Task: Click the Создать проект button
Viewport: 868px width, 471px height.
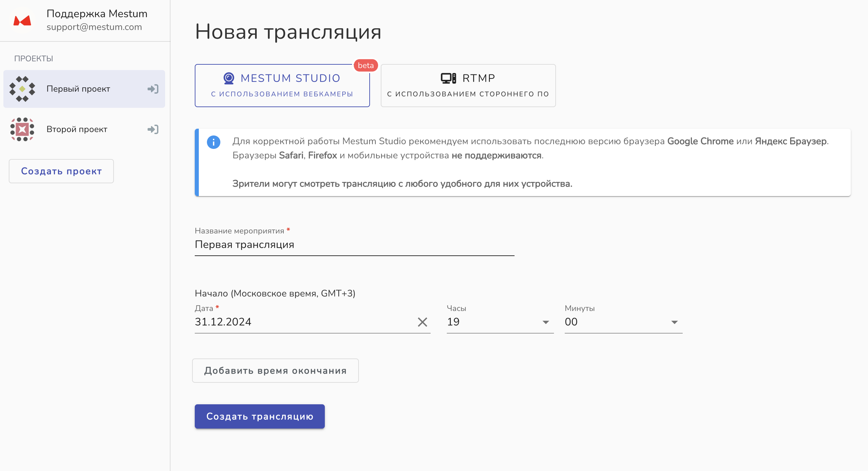Action: (61, 171)
